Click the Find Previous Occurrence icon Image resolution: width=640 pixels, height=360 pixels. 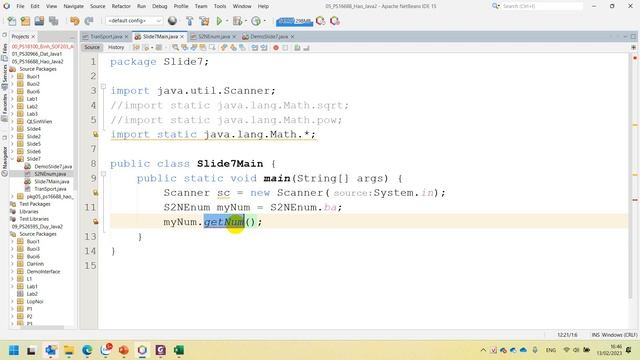(184, 48)
